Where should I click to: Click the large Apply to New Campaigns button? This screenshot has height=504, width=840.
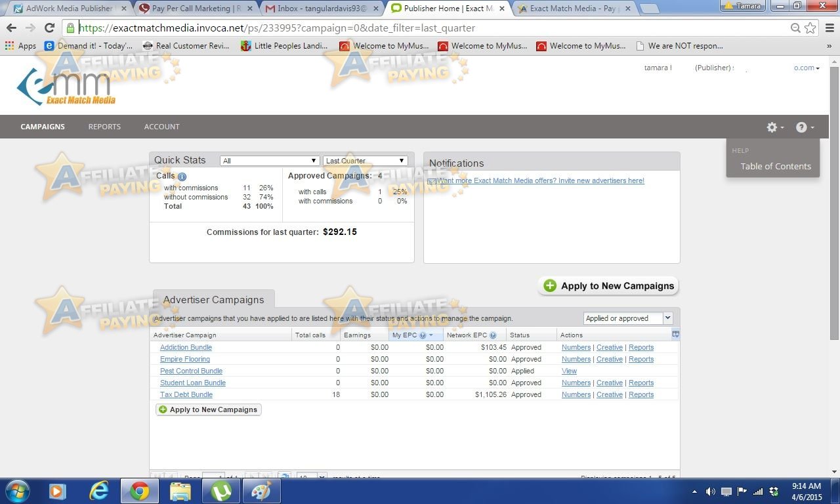[x=608, y=286]
